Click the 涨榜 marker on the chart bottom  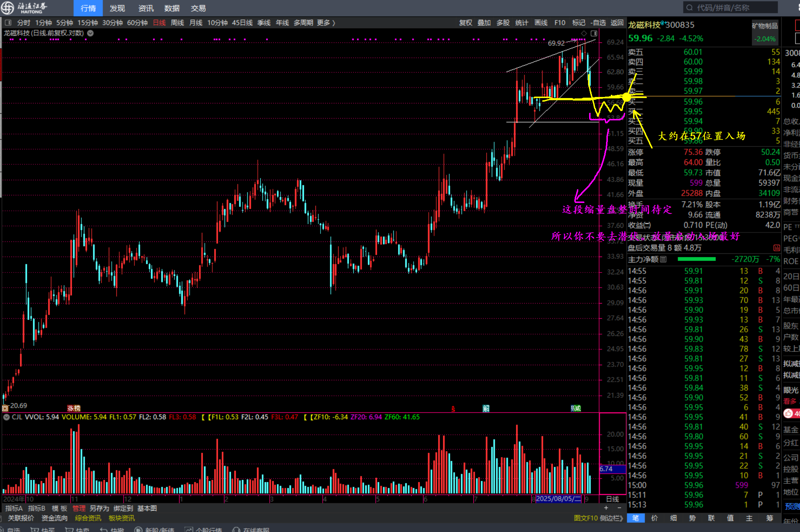(74, 408)
